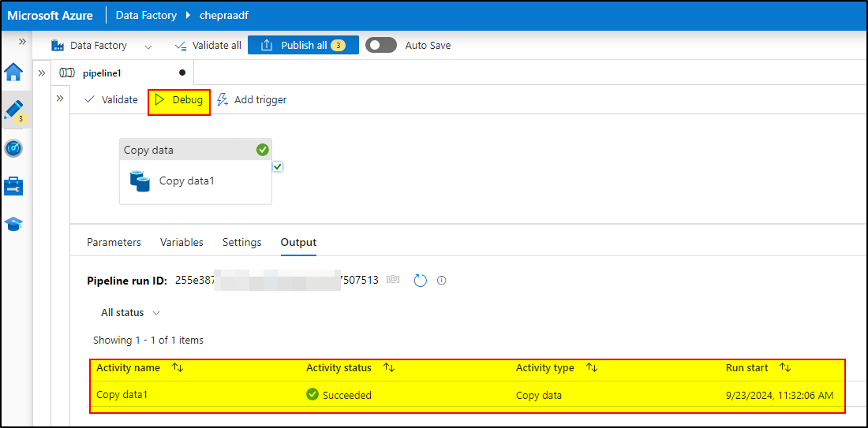
Task: Click the green success check on Copy data activity
Action: [x=263, y=149]
